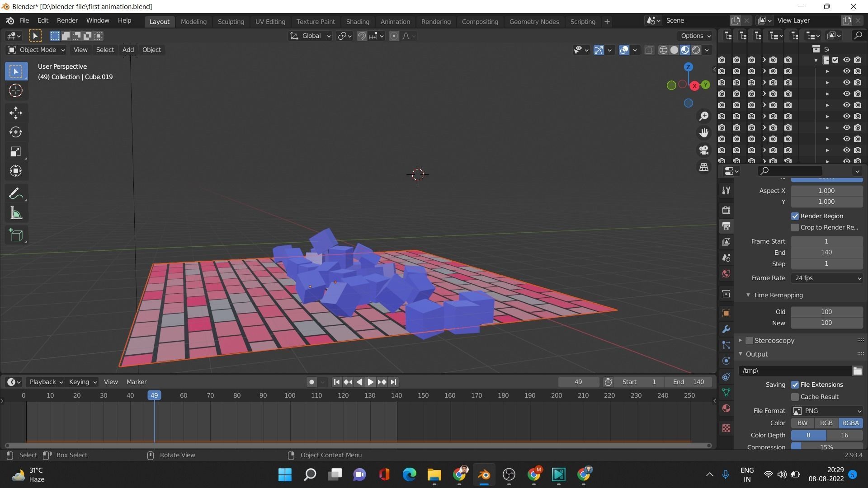Open the Frame Rate dropdown
The width and height of the screenshot is (868, 488).
(x=827, y=278)
